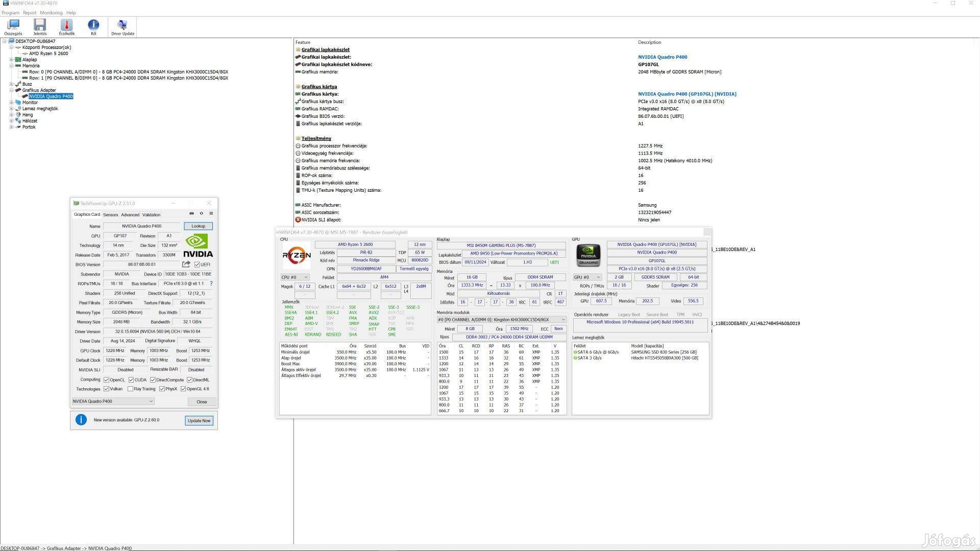
Task: Click the Bus Interface question mark icon
Action: point(211,284)
